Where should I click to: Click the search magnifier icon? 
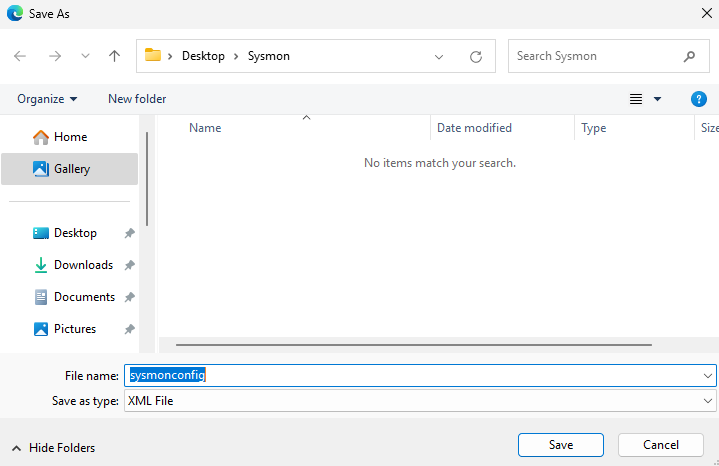click(689, 56)
